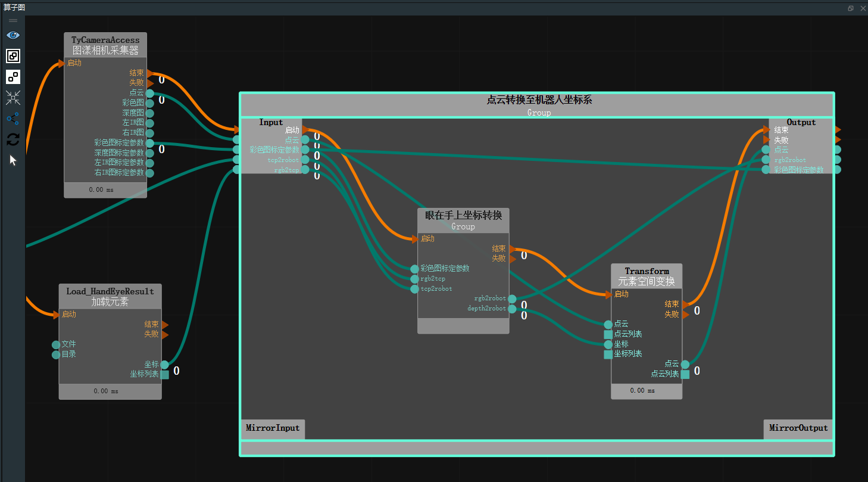Screen dimensions: 868x482
Task: Click 点云 input port on Transform node
Action: pos(608,325)
